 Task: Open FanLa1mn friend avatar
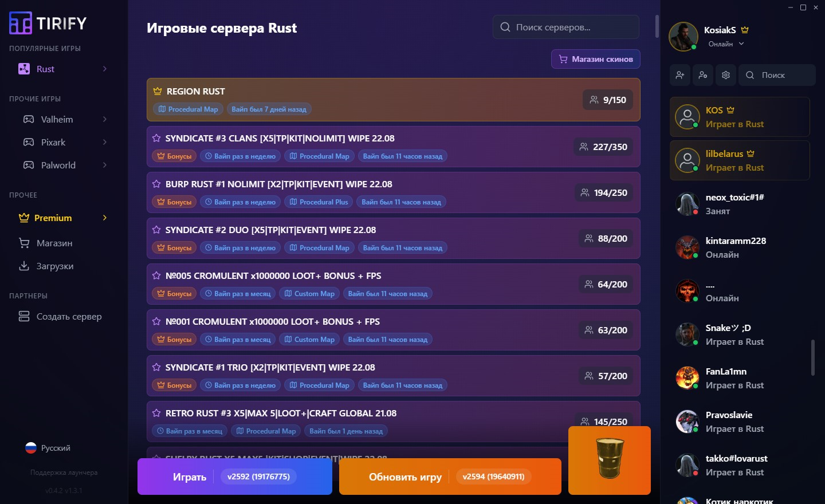tap(687, 378)
